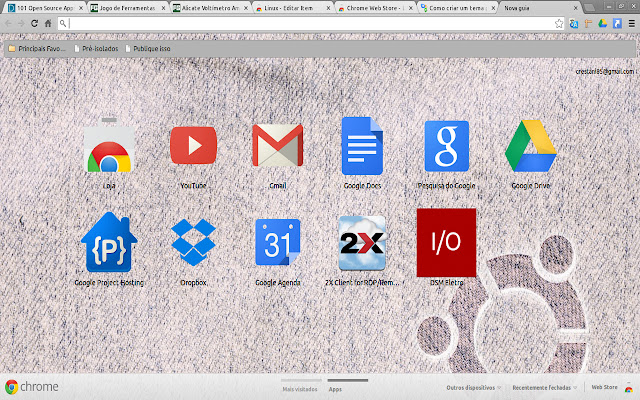This screenshot has width=640, height=400.
Task: Open the DSM Eletro I/O app
Action: (447, 242)
